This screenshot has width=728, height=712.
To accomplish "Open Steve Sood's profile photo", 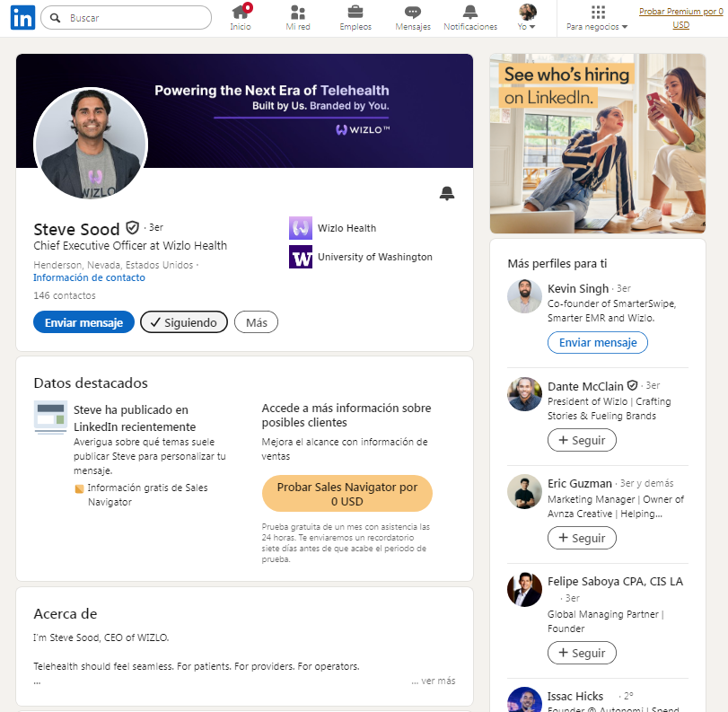I will point(91,144).
